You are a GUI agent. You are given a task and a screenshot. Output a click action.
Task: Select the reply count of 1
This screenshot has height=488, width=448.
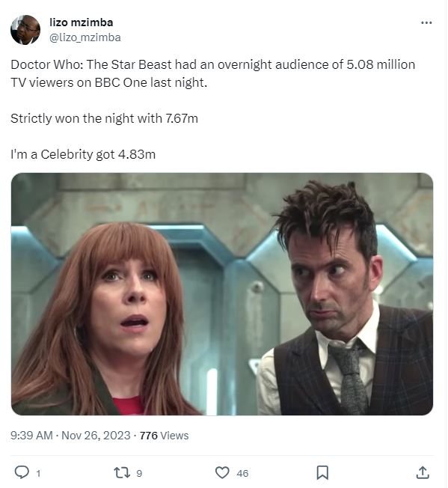click(38, 473)
